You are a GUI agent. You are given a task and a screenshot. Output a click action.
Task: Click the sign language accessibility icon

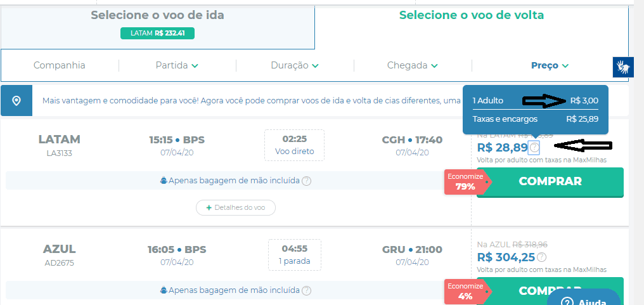[620, 67]
